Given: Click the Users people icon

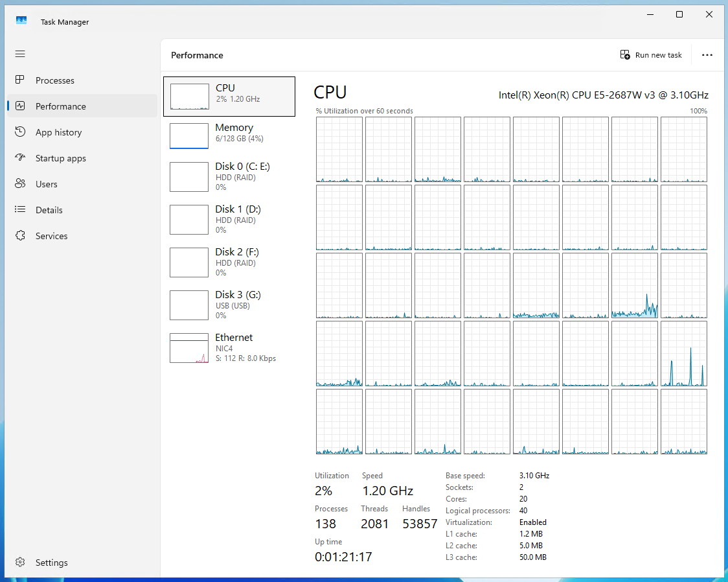Looking at the screenshot, I should point(20,184).
